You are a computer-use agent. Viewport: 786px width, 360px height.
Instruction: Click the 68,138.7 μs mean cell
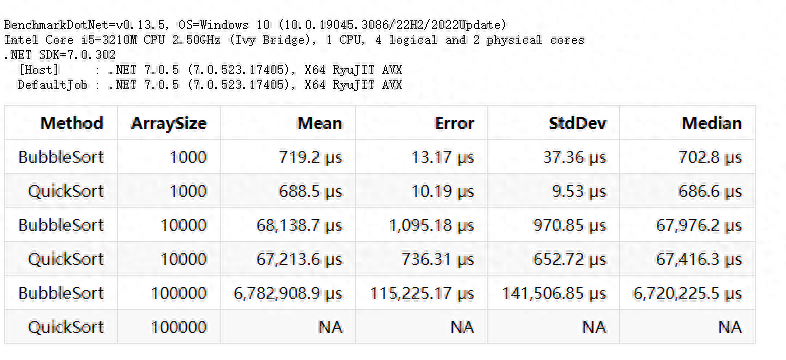click(299, 226)
